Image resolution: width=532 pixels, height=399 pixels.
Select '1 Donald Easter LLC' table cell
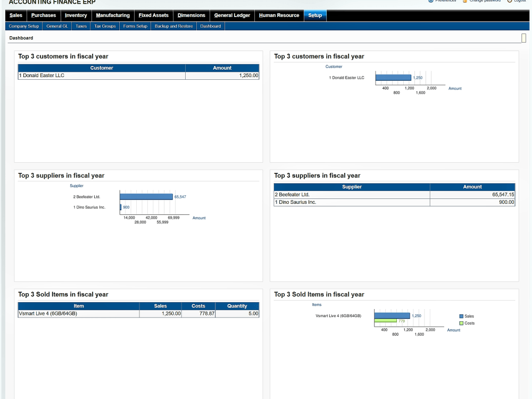[x=102, y=76]
